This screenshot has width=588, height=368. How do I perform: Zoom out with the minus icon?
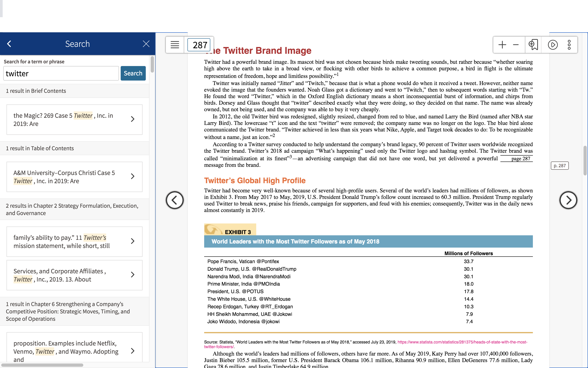(516, 45)
